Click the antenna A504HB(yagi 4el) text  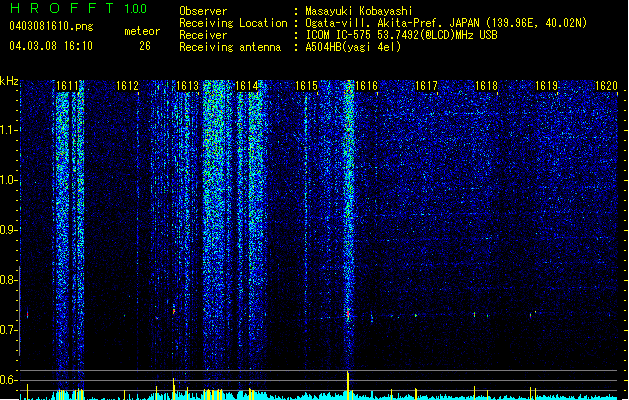coord(353,47)
